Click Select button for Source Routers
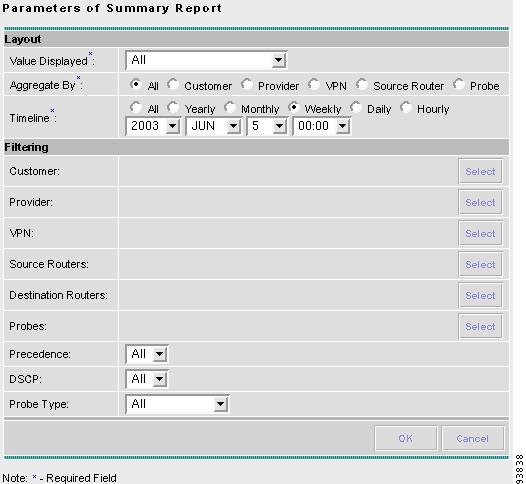The height and width of the screenshot is (484, 526). click(x=480, y=264)
